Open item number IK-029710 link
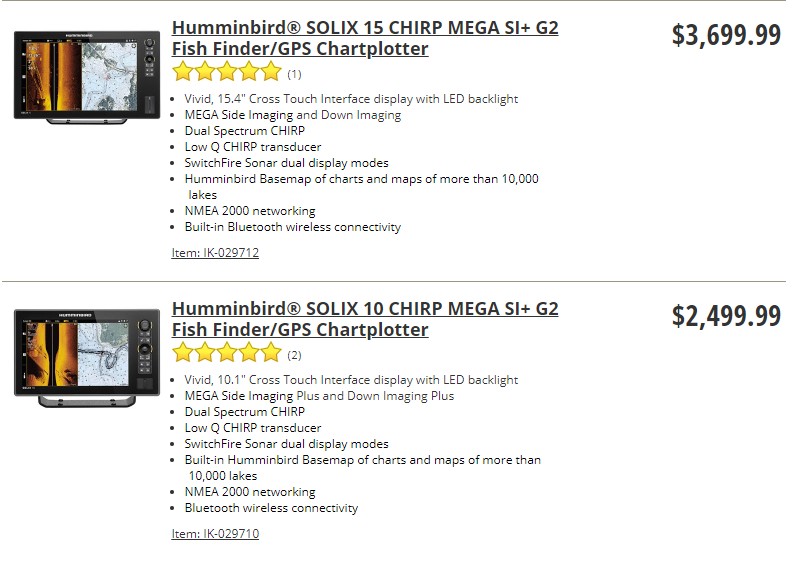The image size is (792, 561). click(x=215, y=533)
